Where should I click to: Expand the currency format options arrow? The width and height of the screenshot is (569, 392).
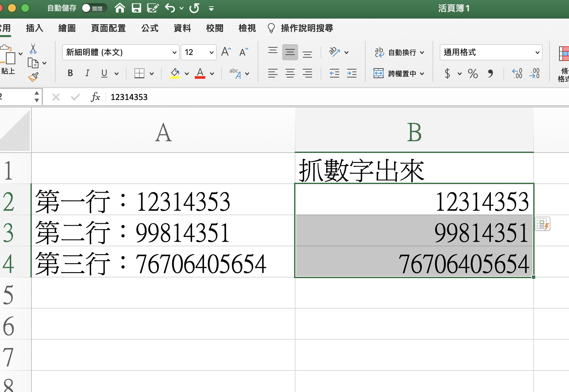tap(460, 73)
